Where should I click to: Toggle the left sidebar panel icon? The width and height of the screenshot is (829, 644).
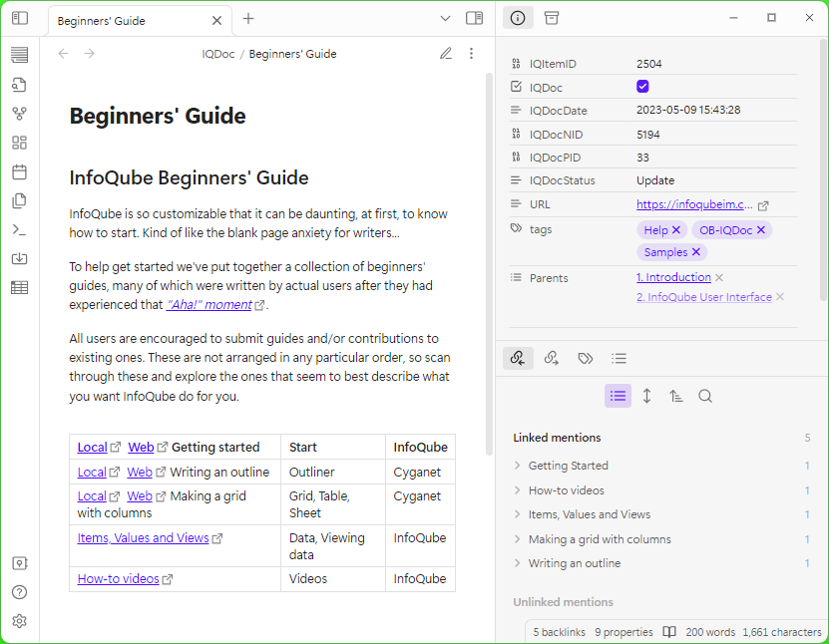pos(20,19)
